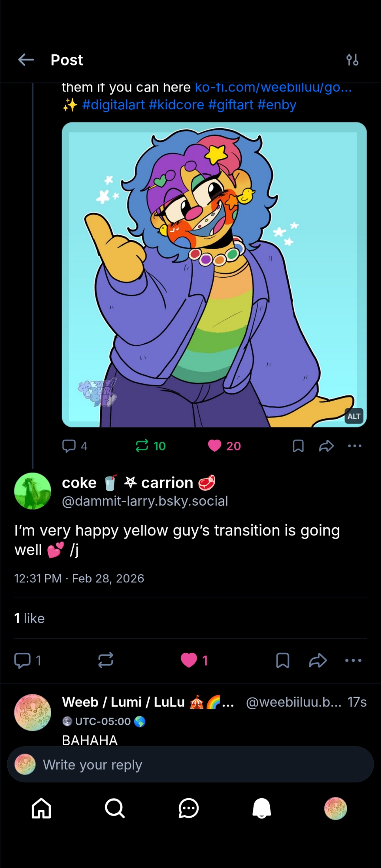View the clown character artwork image

coord(214,274)
